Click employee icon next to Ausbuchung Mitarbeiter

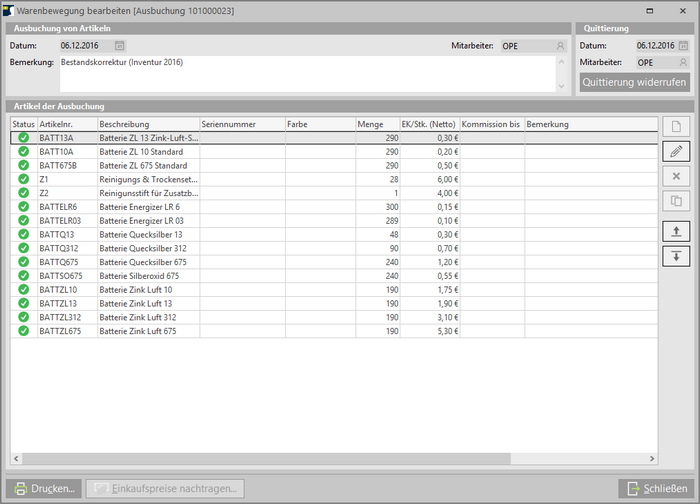coord(560,46)
